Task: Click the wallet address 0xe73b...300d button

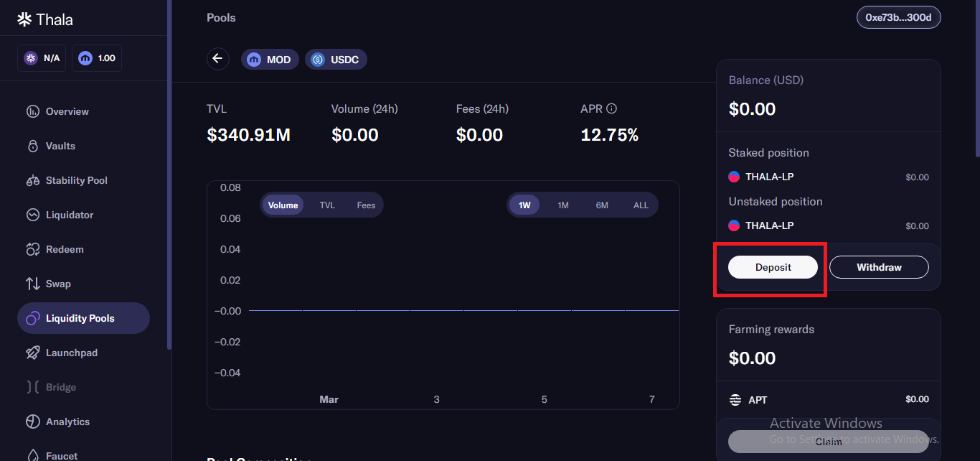Action: click(898, 17)
